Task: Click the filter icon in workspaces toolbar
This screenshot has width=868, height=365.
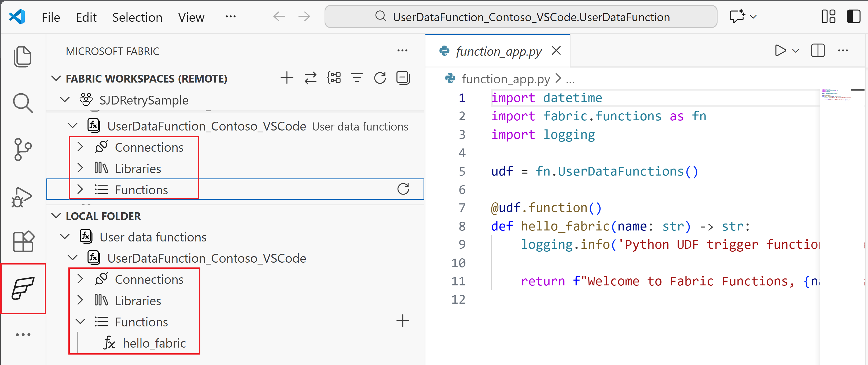Action: [357, 78]
